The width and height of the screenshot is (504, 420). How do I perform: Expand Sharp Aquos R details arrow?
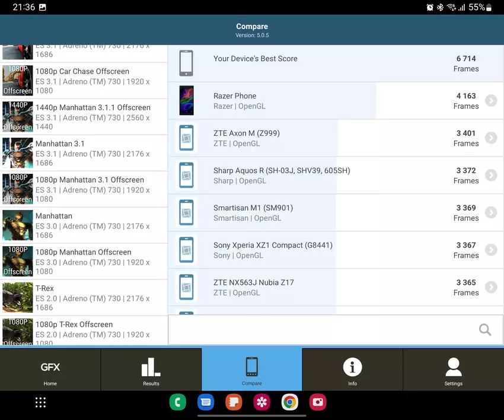[x=490, y=176]
